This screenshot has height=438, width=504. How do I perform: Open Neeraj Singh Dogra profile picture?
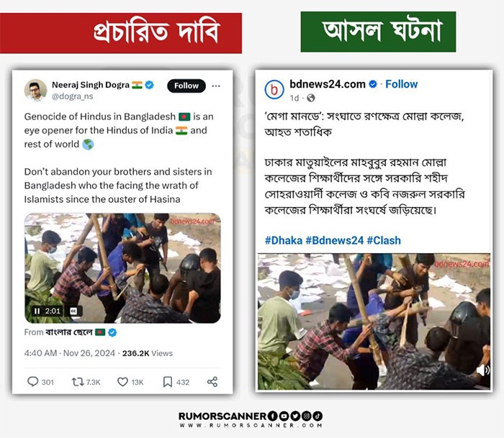[35, 90]
